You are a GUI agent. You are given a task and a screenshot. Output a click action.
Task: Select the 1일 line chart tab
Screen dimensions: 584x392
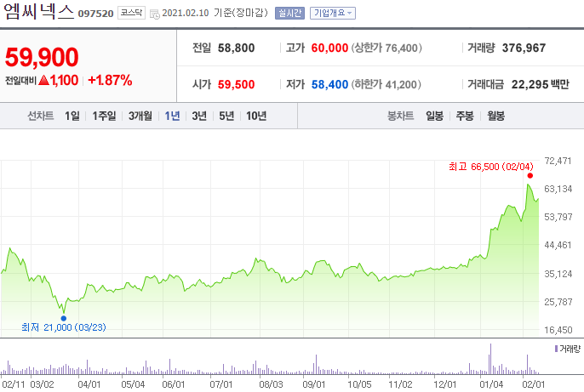pyautogui.click(x=72, y=116)
